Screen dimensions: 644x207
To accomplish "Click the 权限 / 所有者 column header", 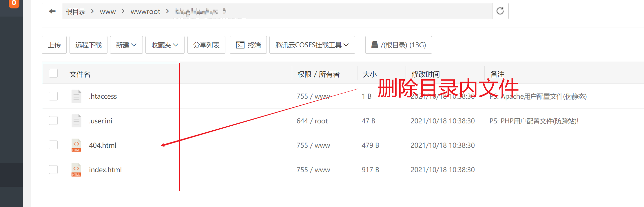I will coord(319,74).
